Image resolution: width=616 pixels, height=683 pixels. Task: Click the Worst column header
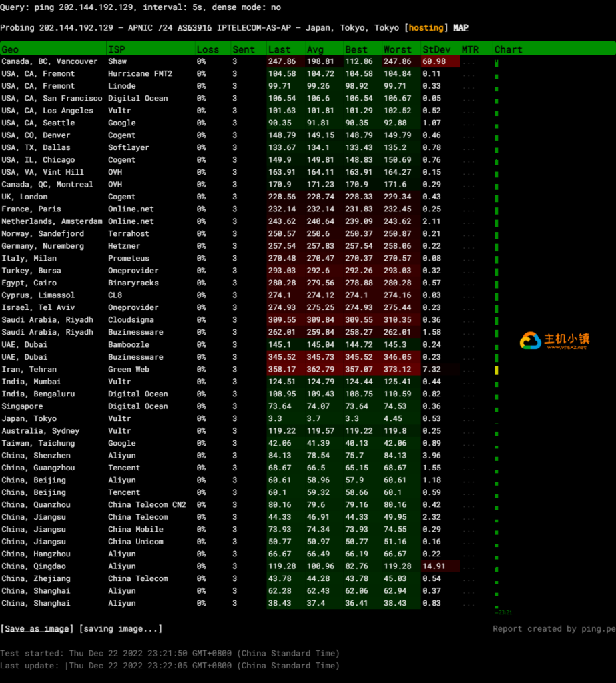pos(397,49)
